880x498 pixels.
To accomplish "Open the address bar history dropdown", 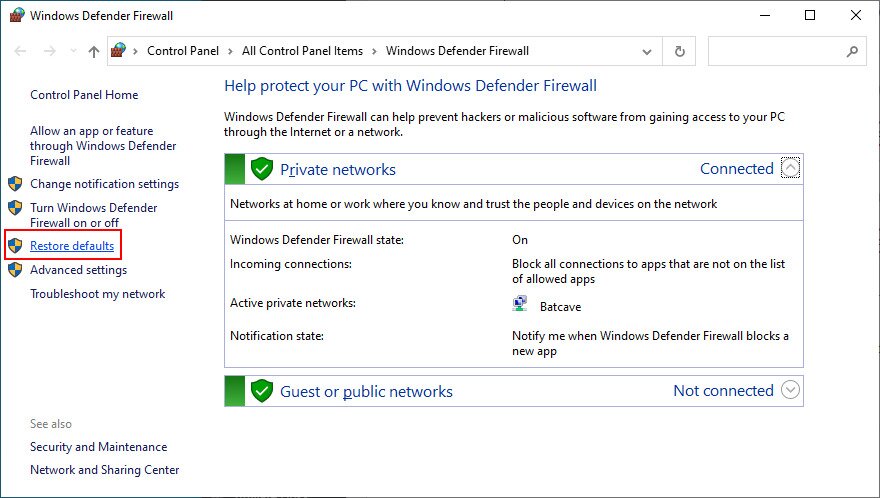I will pos(647,51).
